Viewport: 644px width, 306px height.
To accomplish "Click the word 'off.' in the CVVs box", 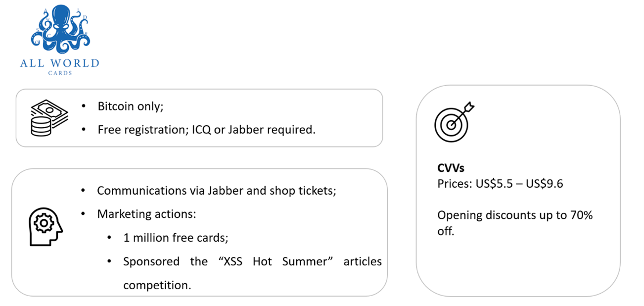I will coord(446,231).
